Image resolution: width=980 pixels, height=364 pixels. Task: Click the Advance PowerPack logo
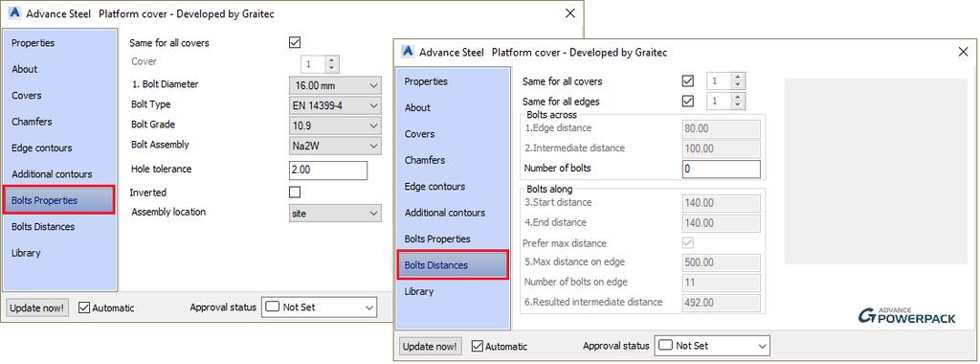(907, 316)
